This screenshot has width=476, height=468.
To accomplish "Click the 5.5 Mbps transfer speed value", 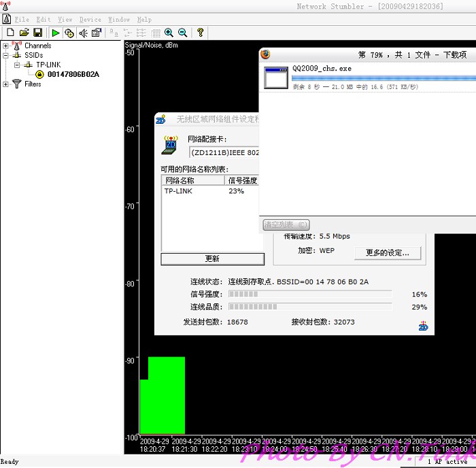I will [335, 236].
